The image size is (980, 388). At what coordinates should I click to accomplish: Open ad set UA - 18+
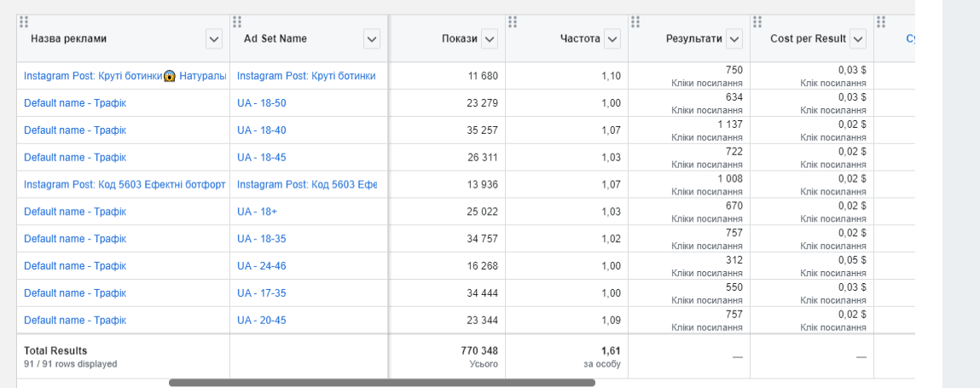point(257,211)
